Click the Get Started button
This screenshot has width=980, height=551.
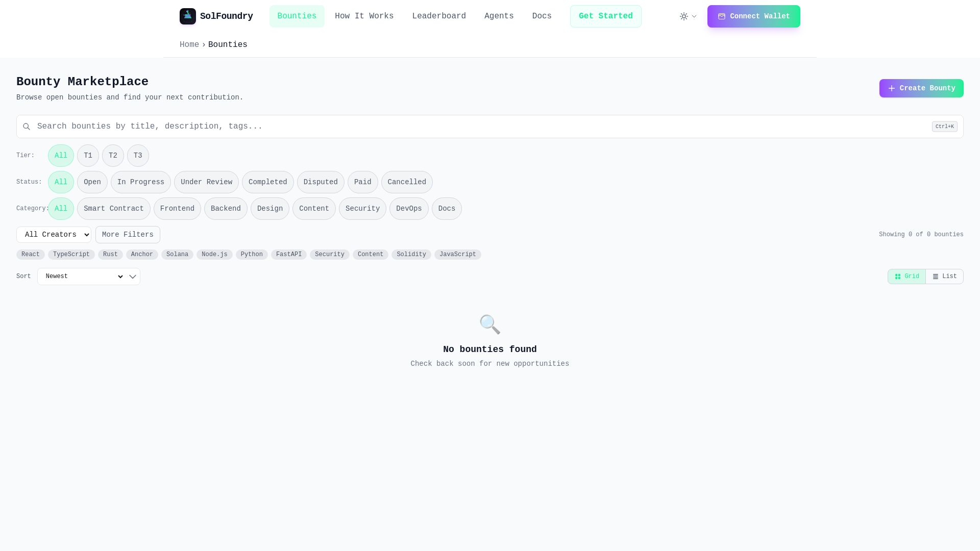click(x=606, y=16)
